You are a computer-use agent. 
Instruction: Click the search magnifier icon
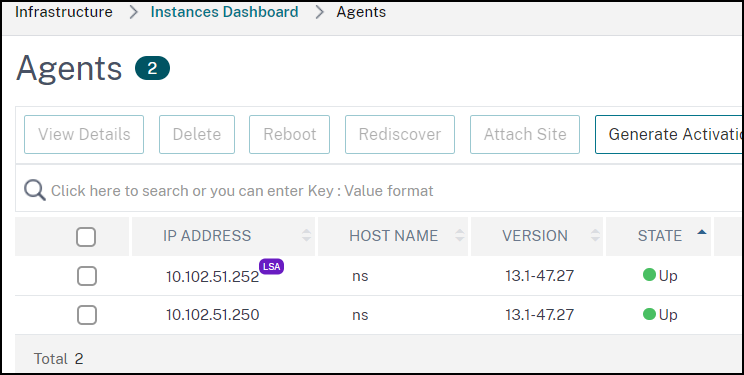35,191
